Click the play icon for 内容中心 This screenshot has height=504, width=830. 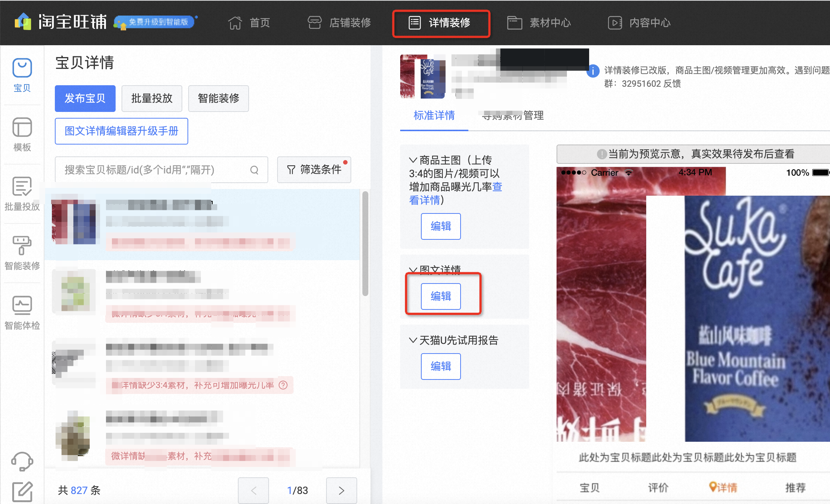[615, 23]
